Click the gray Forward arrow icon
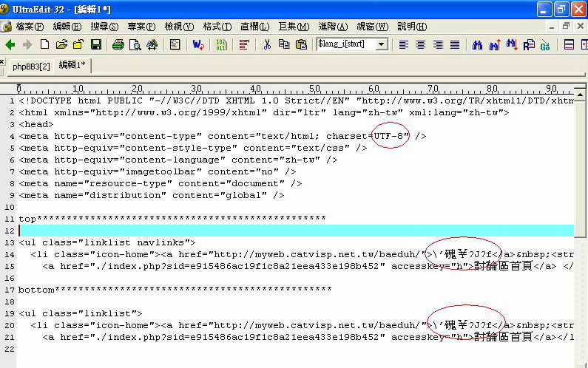Viewport: 588px width, 368px height. [x=27, y=45]
